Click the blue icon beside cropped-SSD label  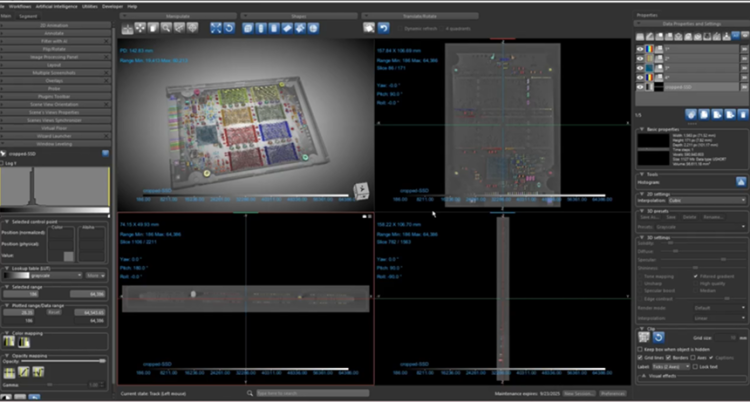(x=105, y=154)
